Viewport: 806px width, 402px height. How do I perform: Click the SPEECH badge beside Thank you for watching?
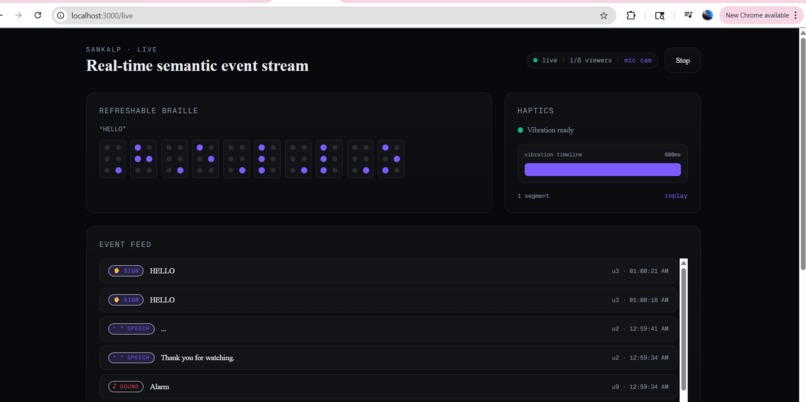[131, 357]
